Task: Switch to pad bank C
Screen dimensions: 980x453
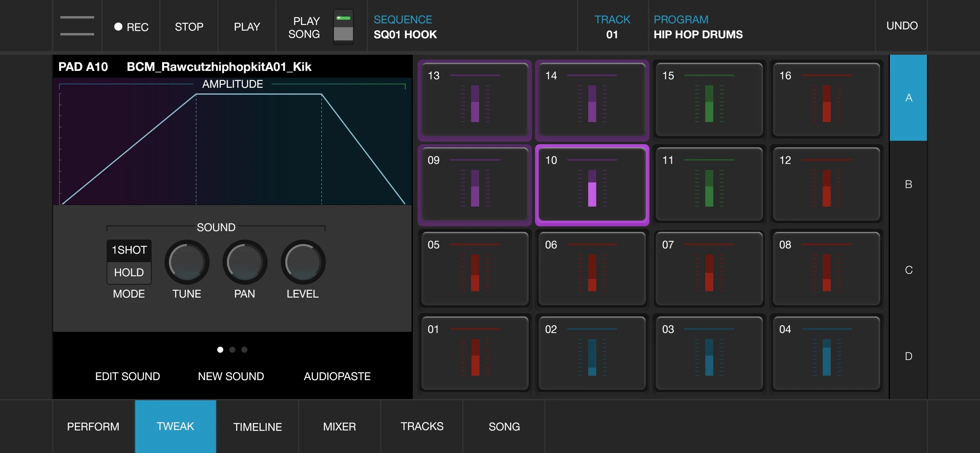Action: (x=908, y=270)
